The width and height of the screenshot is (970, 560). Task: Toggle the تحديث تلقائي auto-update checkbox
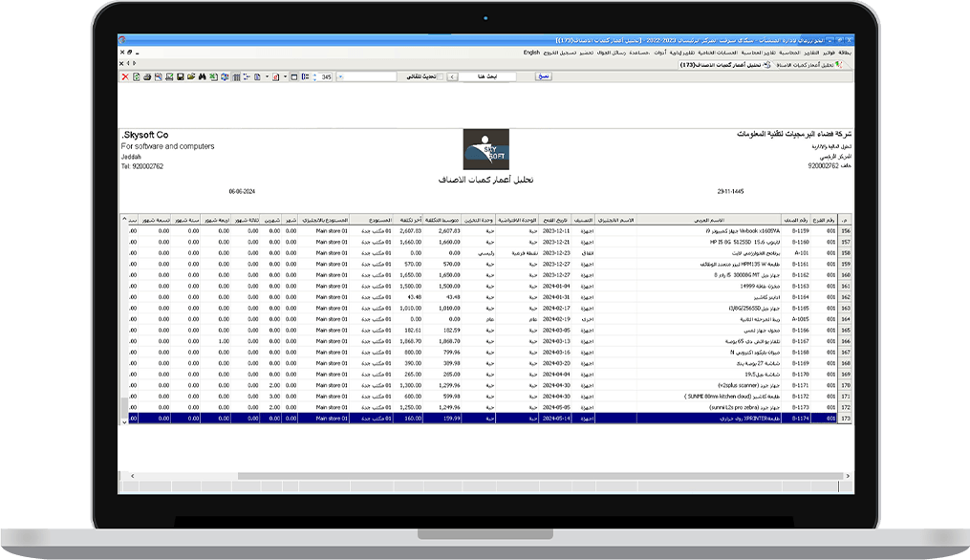[x=440, y=76]
